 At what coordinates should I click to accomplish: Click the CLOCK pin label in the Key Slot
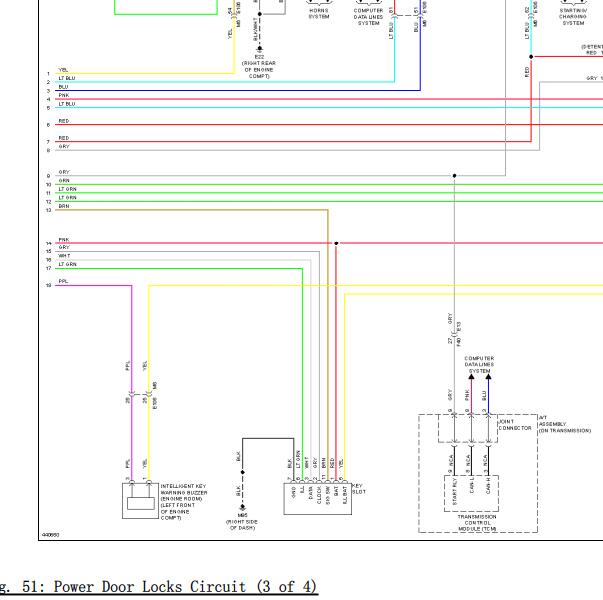pos(319,495)
